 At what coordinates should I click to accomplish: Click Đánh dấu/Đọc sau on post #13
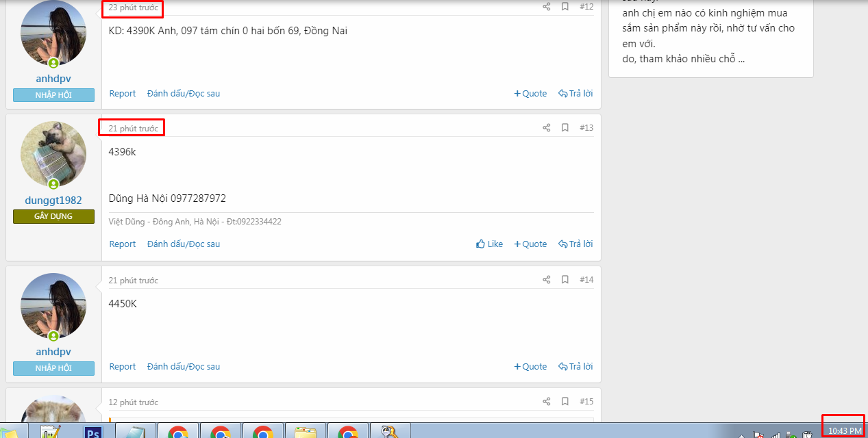184,244
